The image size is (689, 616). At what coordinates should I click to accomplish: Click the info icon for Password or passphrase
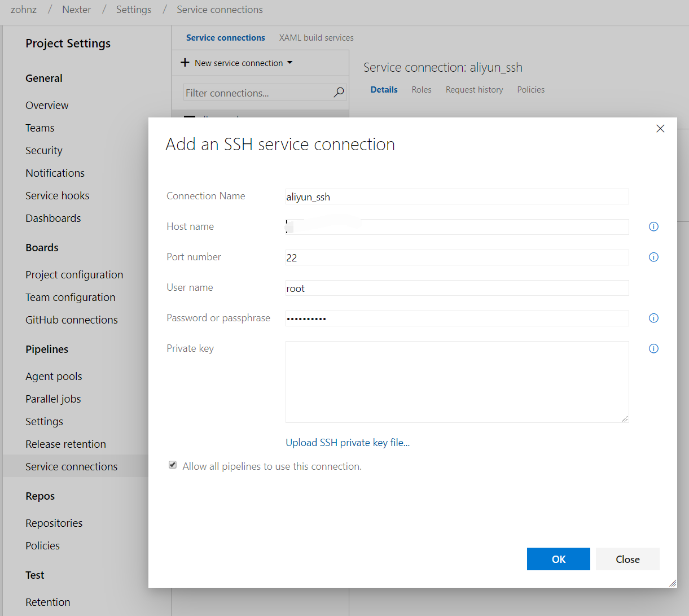[x=653, y=318]
